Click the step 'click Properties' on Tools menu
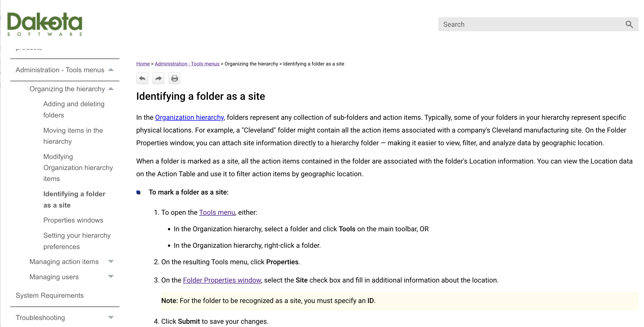Screen dimensions: 644x327 click(231, 262)
